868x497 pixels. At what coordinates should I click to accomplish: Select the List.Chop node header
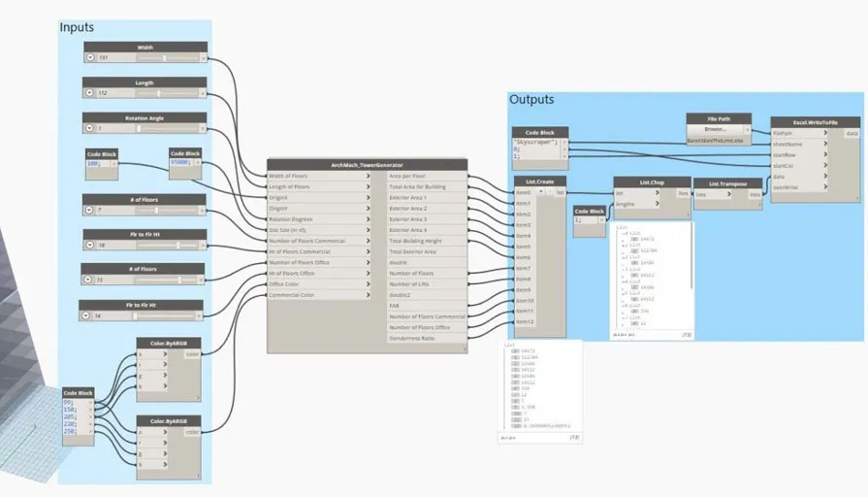(x=652, y=182)
